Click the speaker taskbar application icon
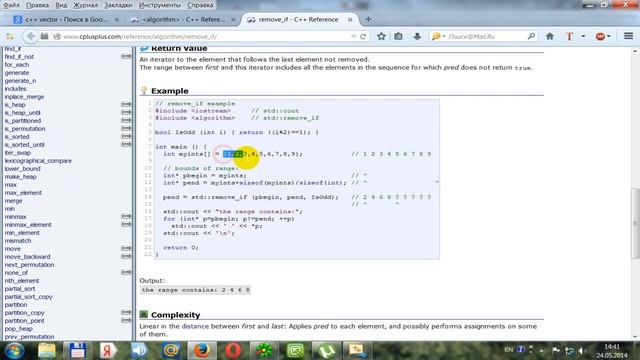Image resolution: width=640 pixels, height=360 pixels. 139,351
